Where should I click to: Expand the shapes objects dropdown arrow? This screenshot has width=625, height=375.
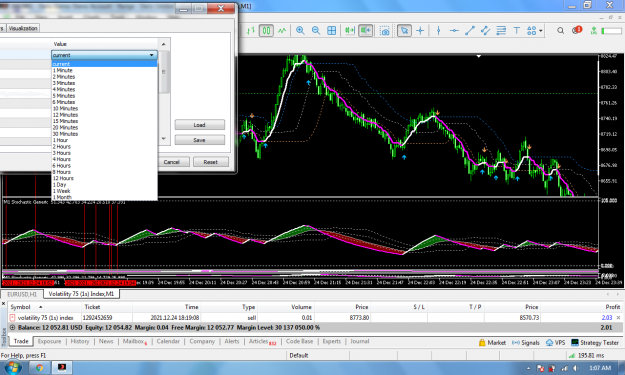click(541, 31)
